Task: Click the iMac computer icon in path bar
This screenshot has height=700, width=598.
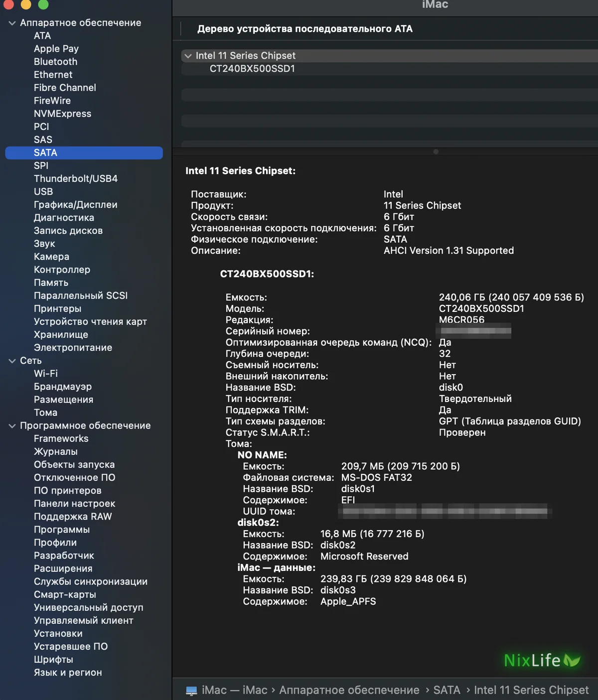Action: pos(191,691)
